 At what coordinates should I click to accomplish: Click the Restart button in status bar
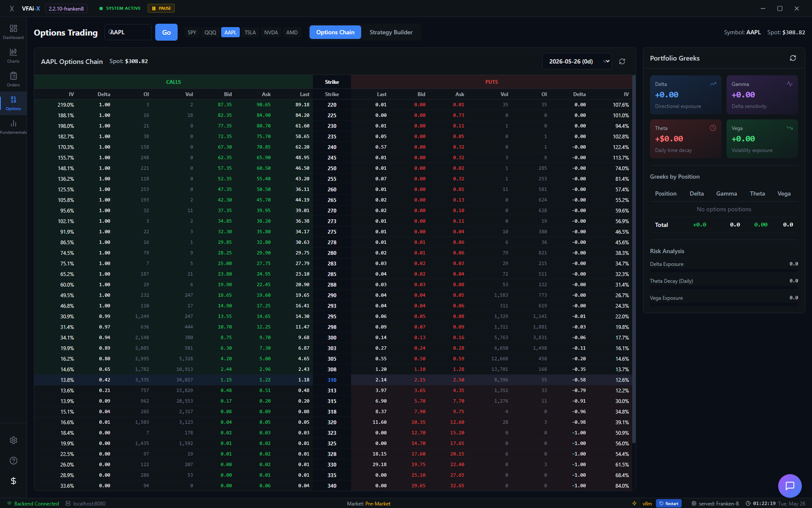point(669,503)
